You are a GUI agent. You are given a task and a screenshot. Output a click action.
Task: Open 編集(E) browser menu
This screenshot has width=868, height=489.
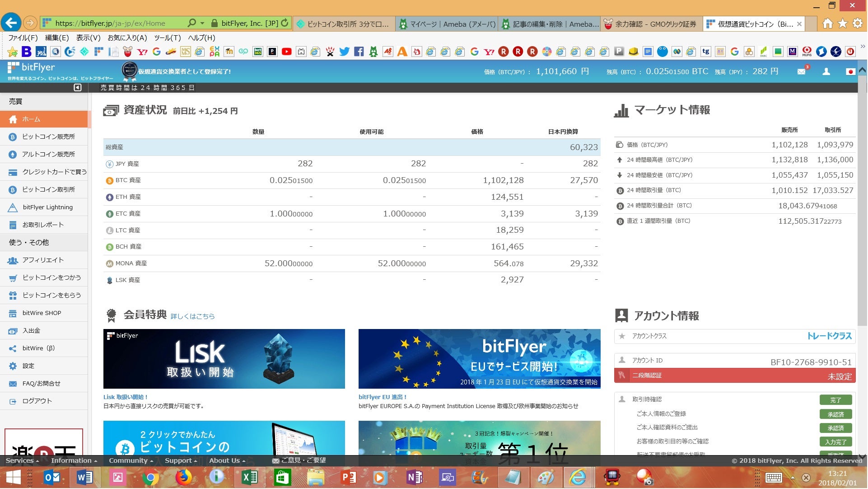(57, 38)
